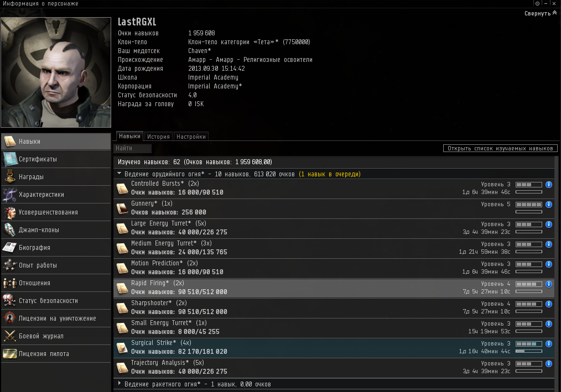Click the security status value "4,0"
This screenshot has height=392, width=561.
(193, 95)
